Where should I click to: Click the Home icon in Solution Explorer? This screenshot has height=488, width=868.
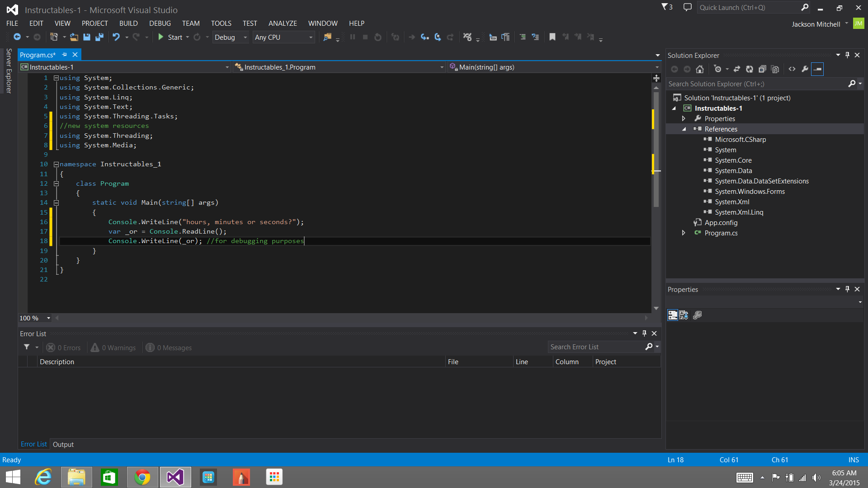tap(700, 69)
